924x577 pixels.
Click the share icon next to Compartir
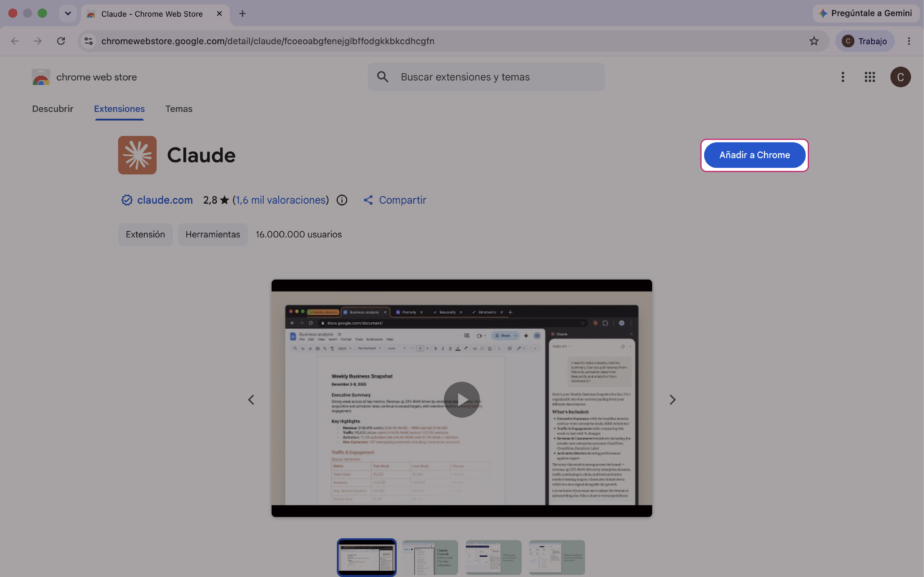pyautogui.click(x=368, y=200)
